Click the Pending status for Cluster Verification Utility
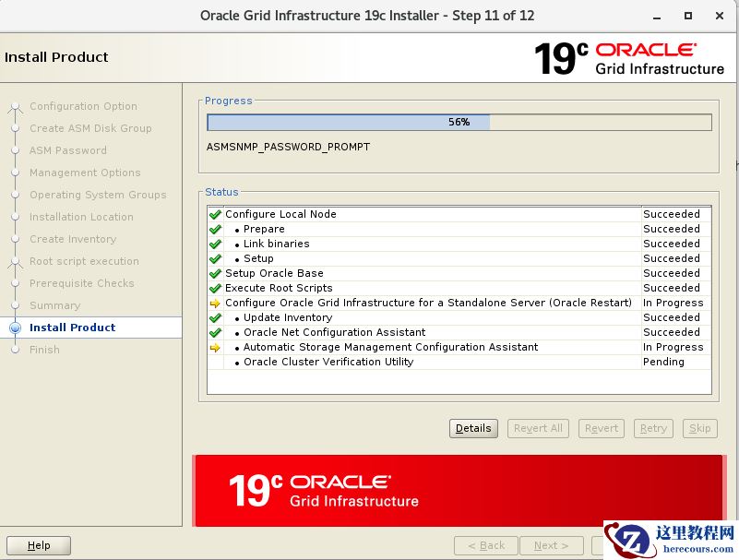739x560 pixels. click(x=663, y=362)
